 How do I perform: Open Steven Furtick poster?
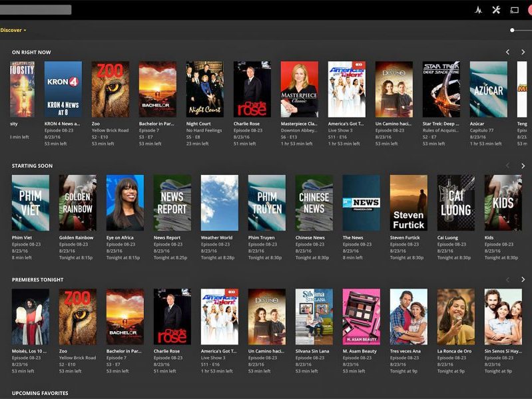coord(409,203)
